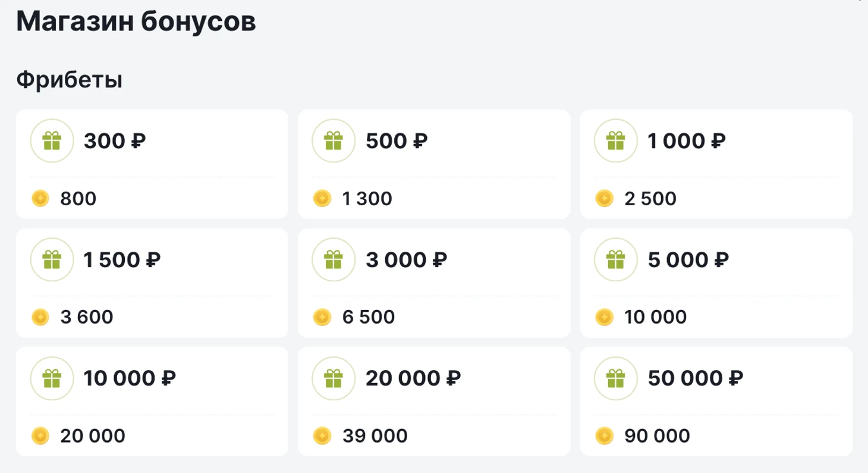Click the coin icon beside 800 price
The image size is (868, 473).
click(x=40, y=198)
